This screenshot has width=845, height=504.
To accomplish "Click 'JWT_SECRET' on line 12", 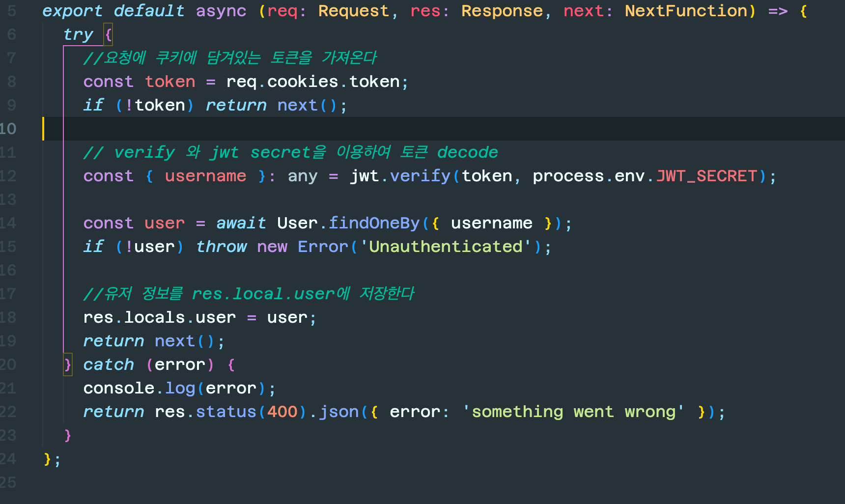I will point(706,176).
